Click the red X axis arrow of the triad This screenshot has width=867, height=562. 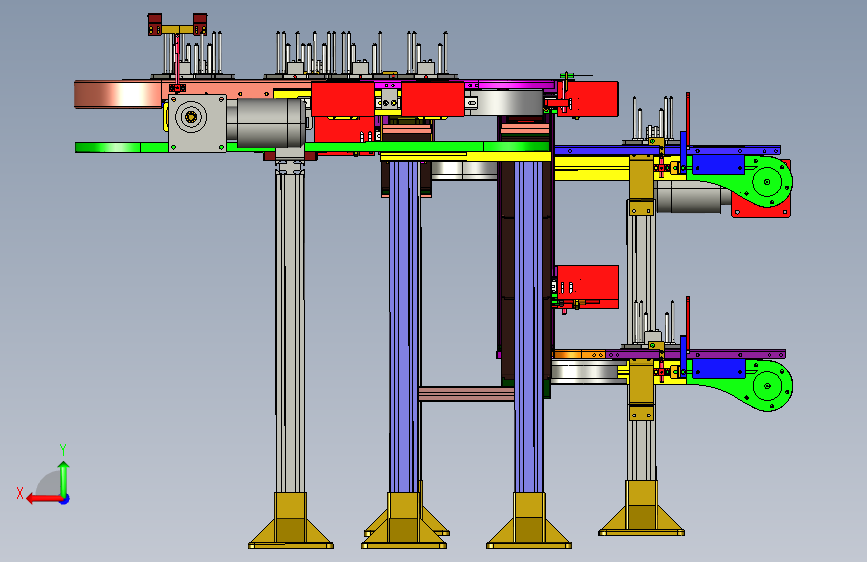[43, 499]
